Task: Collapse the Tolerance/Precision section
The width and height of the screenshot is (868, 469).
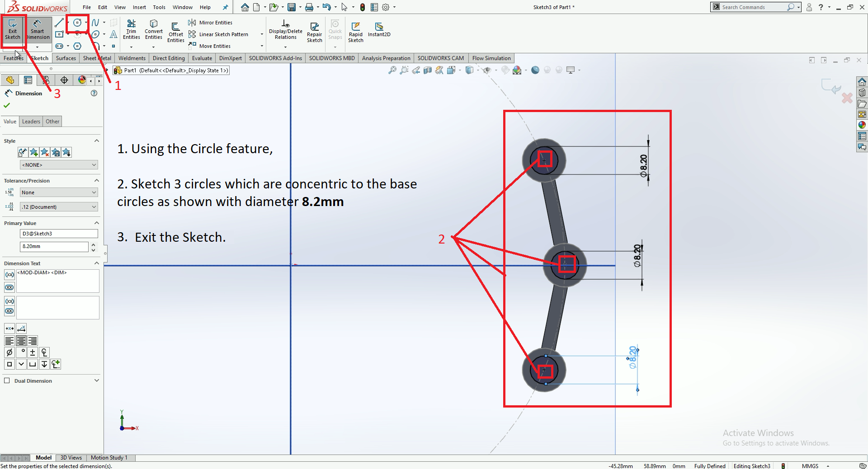Action: pyautogui.click(x=96, y=181)
